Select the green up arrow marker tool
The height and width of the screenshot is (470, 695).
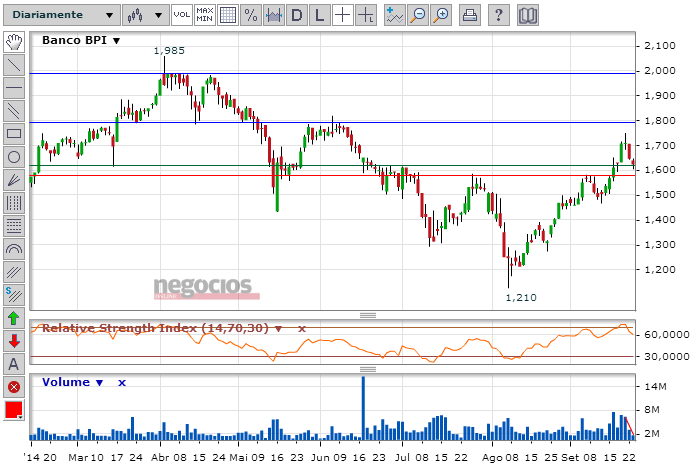[14, 318]
